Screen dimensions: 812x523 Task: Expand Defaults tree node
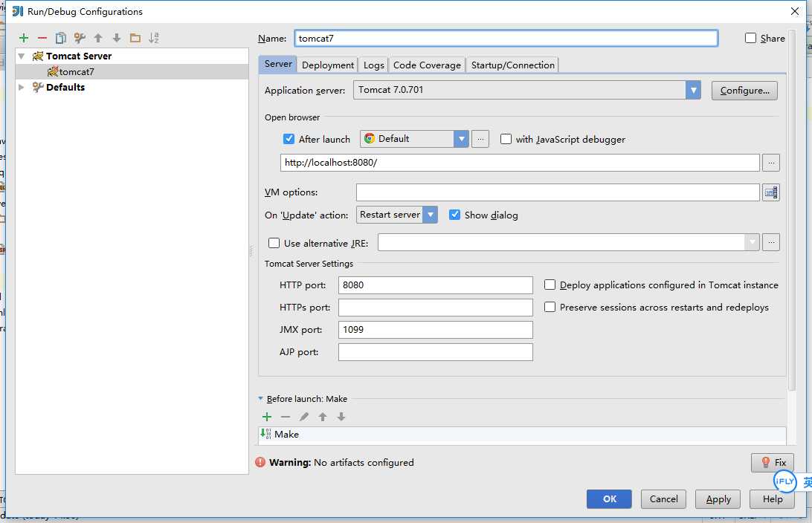click(22, 87)
